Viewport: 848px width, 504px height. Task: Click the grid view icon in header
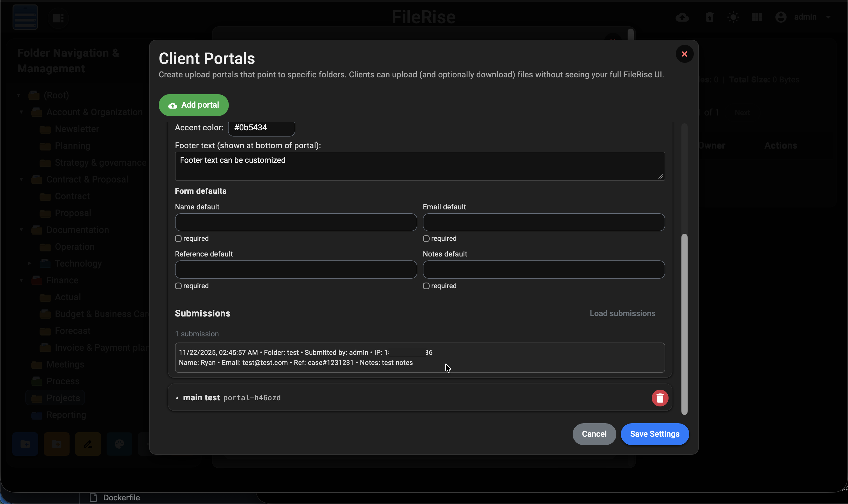tap(757, 17)
